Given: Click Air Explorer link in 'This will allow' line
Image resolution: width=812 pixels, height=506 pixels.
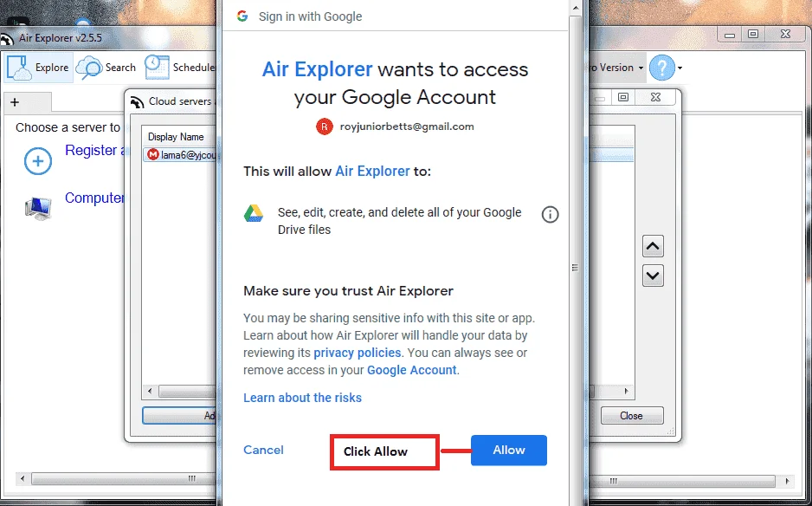Looking at the screenshot, I should [372, 171].
